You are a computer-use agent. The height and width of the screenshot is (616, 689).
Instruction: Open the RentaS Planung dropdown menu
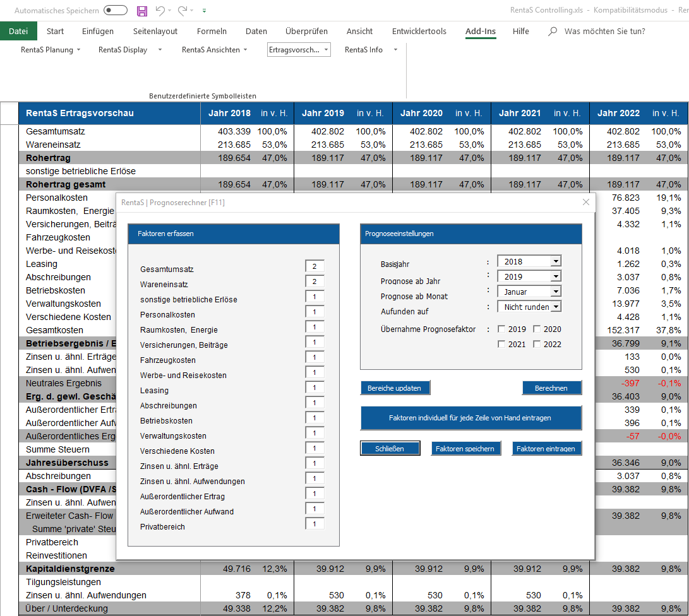[x=51, y=50]
